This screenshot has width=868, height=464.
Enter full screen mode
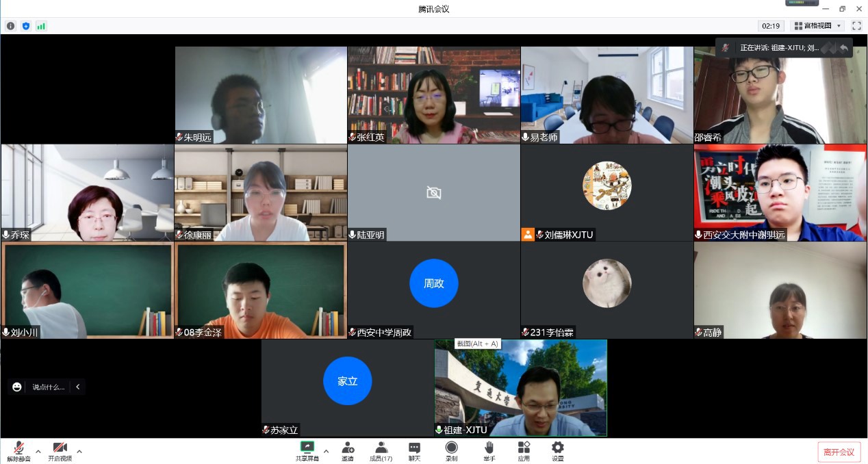pos(856,26)
